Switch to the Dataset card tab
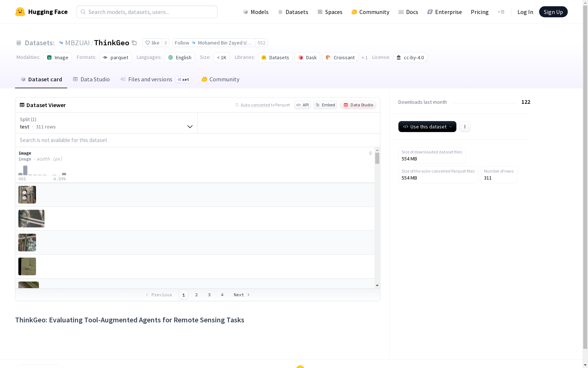 click(41, 79)
